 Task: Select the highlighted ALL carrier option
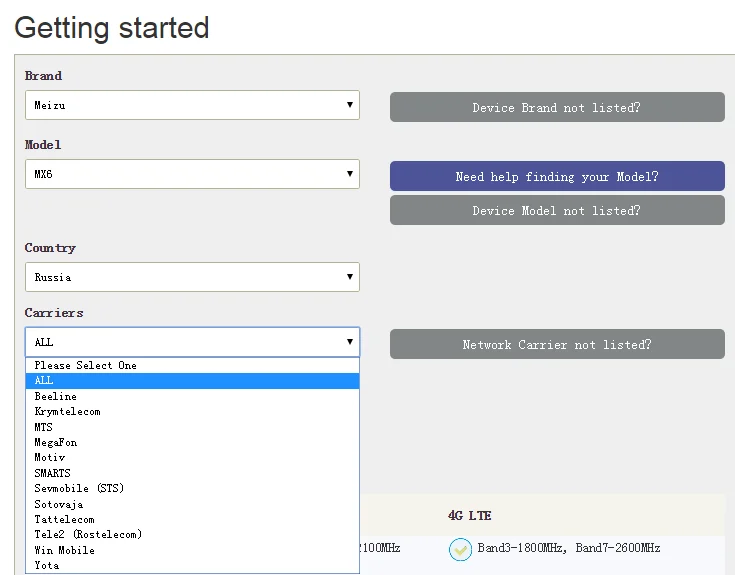click(192, 381)
